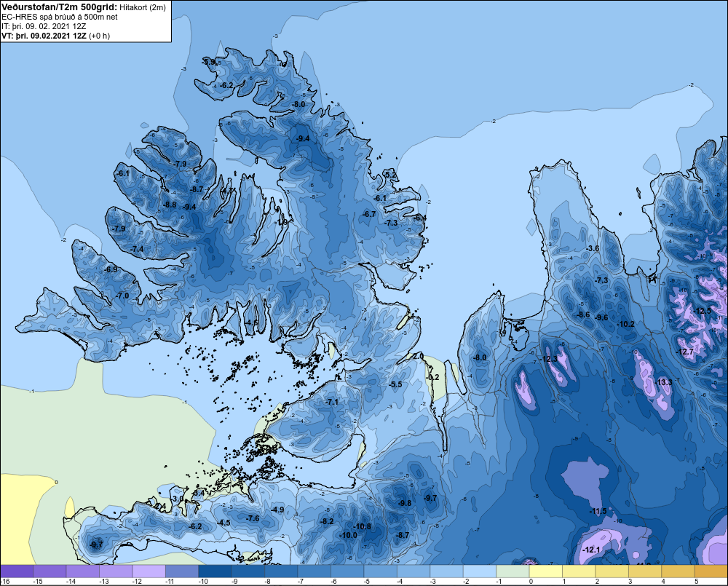Click the -5.9 temperature label on the map
Image resolution: width=728 pixels, height=586 pixels.
point(210,62)
